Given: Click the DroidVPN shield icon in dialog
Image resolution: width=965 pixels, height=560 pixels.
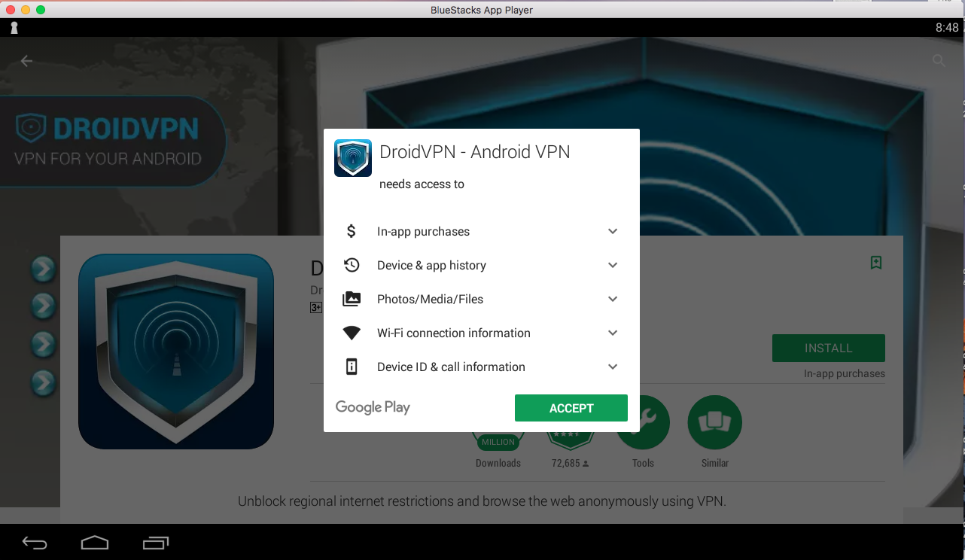Looking at the screenshot, I should [353, 158].
